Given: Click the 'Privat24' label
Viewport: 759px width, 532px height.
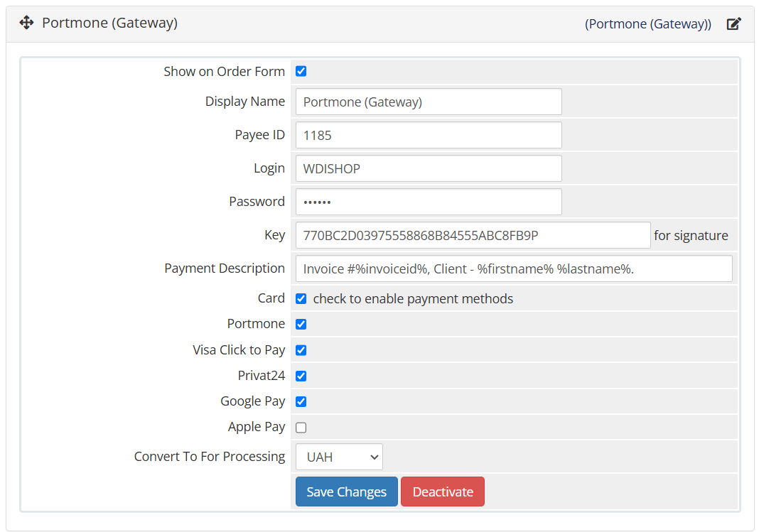Looking at the screenshot, I should tap(262, 376).
